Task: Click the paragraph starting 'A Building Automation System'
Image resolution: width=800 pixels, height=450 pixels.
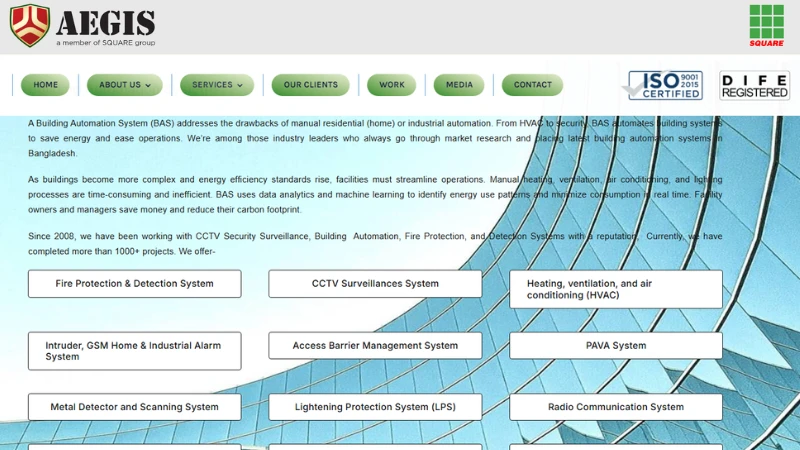Action: (x=375, y=138)
